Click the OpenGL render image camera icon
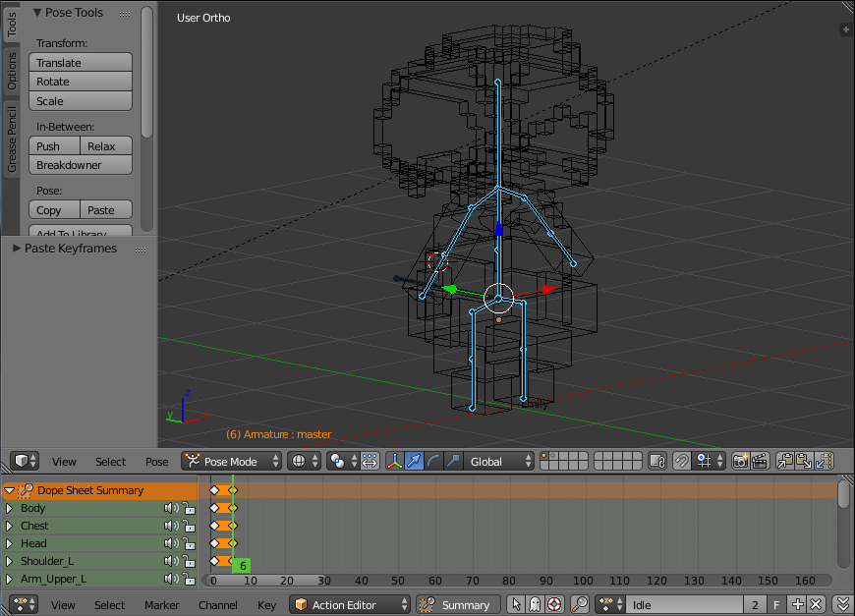 [740, 461]
